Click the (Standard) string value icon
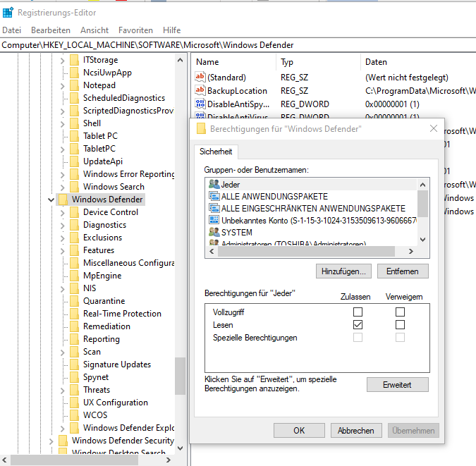The width and height of the screenshot is (476, 466). point(200,77)
